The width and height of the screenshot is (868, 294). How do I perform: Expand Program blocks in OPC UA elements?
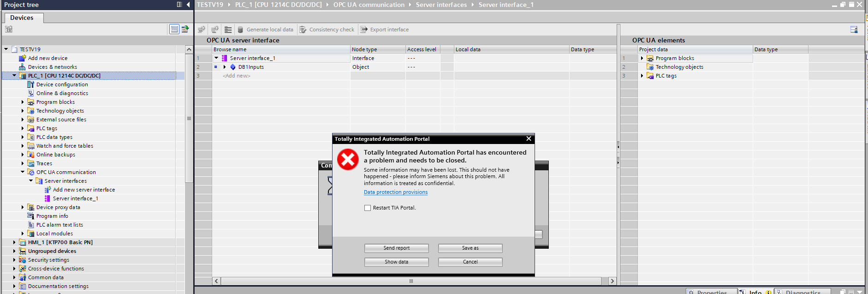pos(642,58)
